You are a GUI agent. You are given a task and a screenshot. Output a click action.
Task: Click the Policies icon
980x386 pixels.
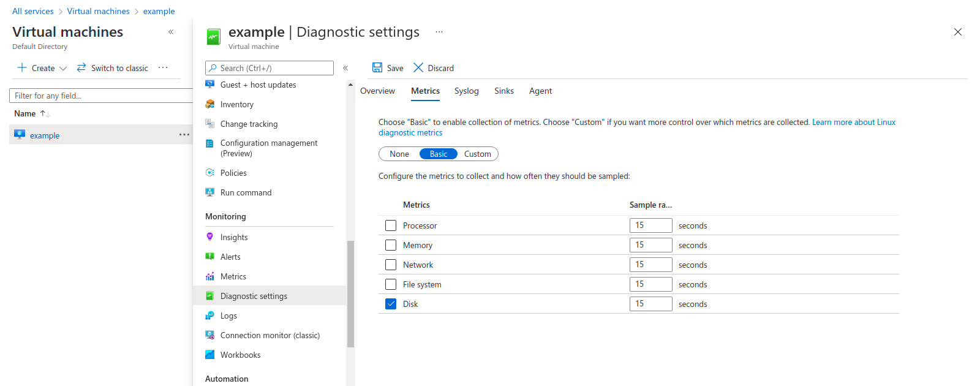210,173
